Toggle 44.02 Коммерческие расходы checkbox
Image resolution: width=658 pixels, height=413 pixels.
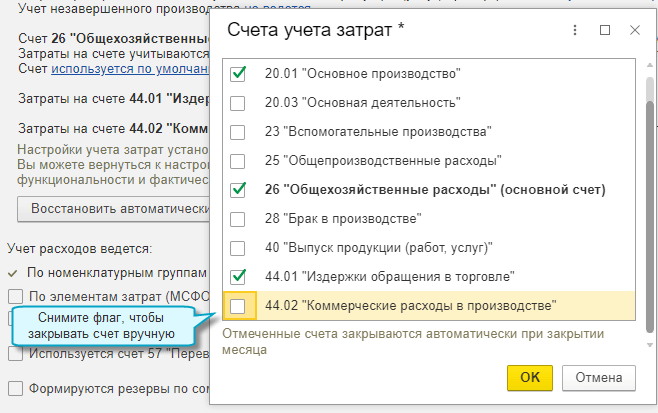pyautogui.click(x=238, y=305)
